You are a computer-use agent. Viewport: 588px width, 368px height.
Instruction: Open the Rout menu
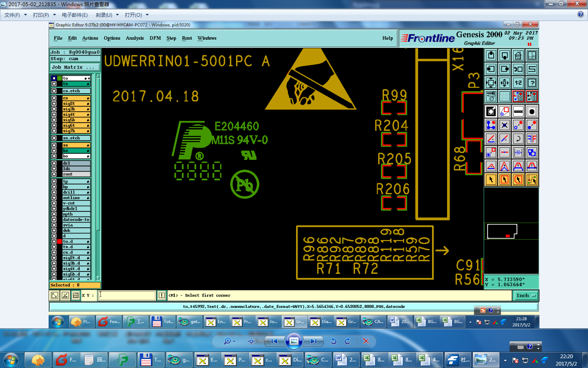click(x=187, y=38)
